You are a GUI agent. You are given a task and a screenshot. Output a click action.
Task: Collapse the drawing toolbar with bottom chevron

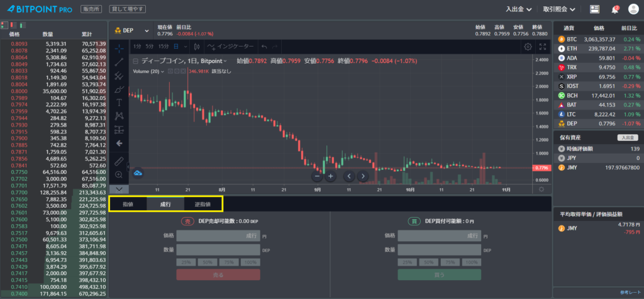click(x=119, y=189)
